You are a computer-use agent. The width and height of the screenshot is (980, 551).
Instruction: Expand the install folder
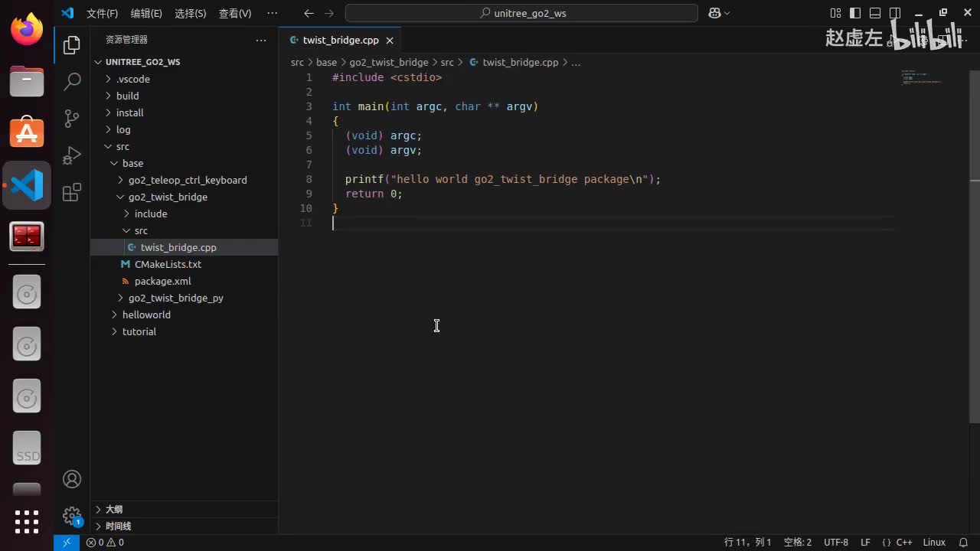click(184, 112)
